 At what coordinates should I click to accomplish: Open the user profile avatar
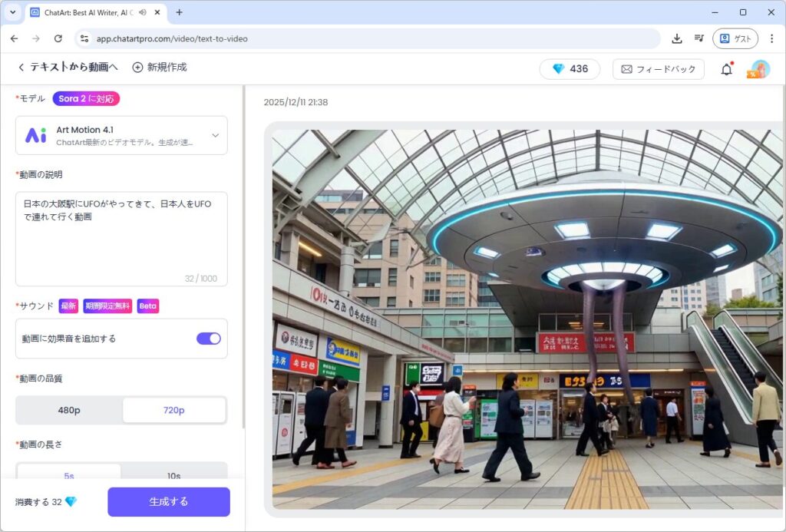coord(759,69)
